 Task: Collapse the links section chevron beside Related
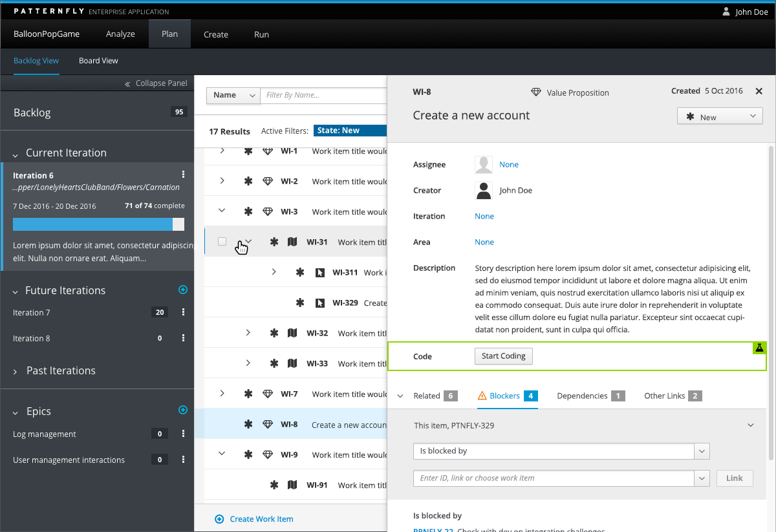(400, 396)
